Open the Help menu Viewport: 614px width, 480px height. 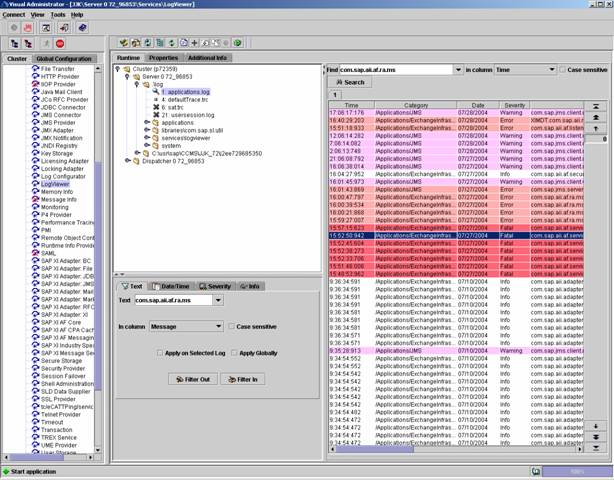point(77,15)
